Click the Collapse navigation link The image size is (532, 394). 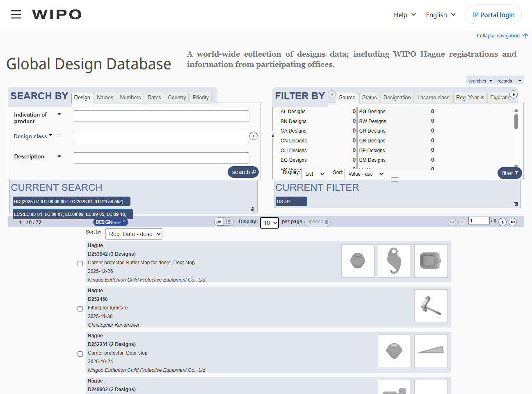(x=498, y=36)
